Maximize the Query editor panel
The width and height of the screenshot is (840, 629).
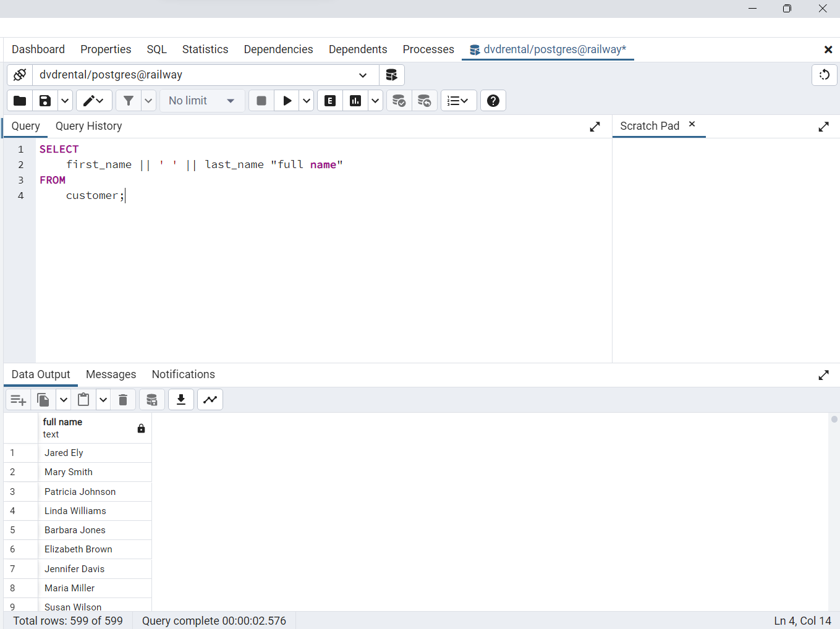click(595, 127)
